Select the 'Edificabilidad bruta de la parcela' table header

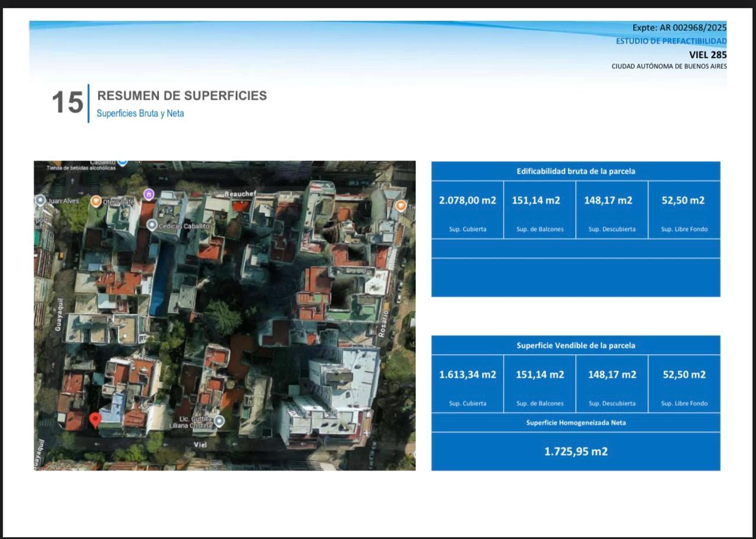(576, 171)
